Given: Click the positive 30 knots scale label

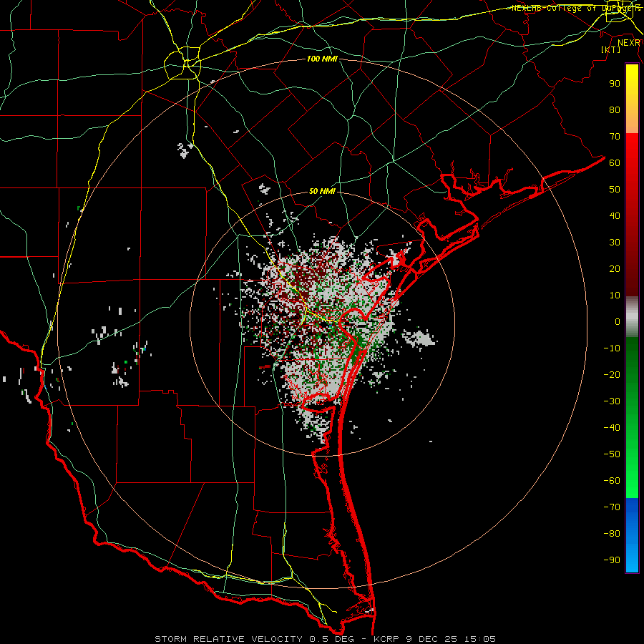Looking at the screenshot, I should (x=615, y=243).
